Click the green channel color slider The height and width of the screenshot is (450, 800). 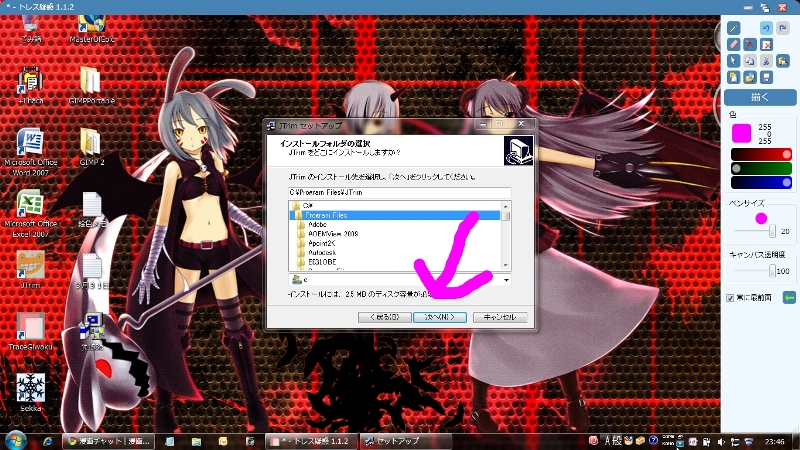point(761,168)
